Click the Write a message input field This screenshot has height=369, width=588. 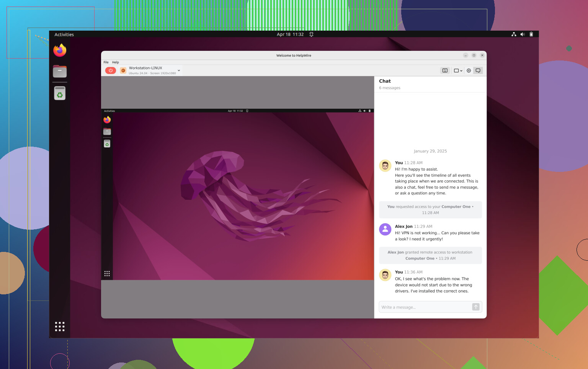tap(425, 307)
